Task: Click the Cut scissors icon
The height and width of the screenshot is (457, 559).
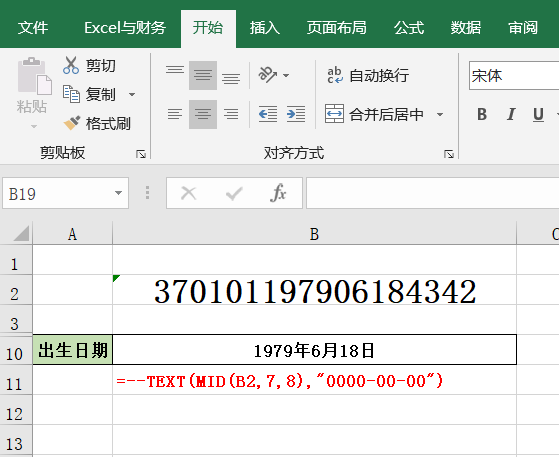Action: pos(71,65)
